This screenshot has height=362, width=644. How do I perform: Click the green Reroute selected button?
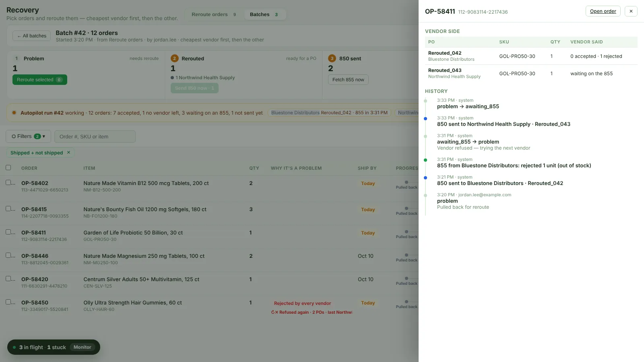39,80
